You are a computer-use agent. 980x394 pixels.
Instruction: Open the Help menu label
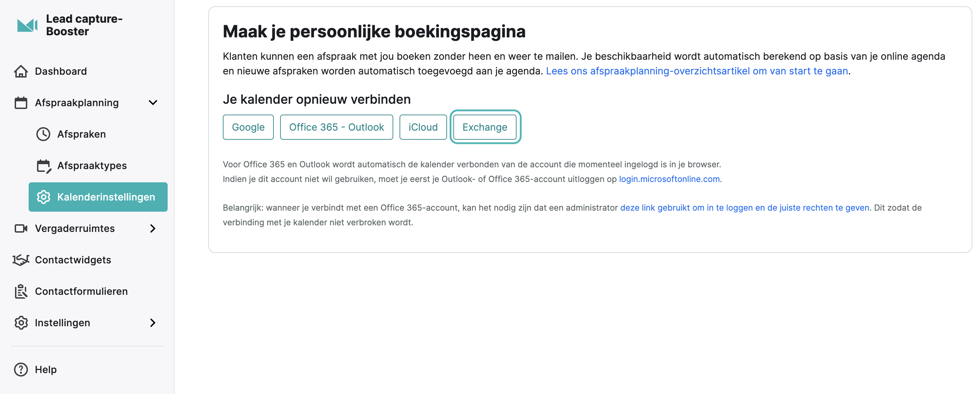46,370
